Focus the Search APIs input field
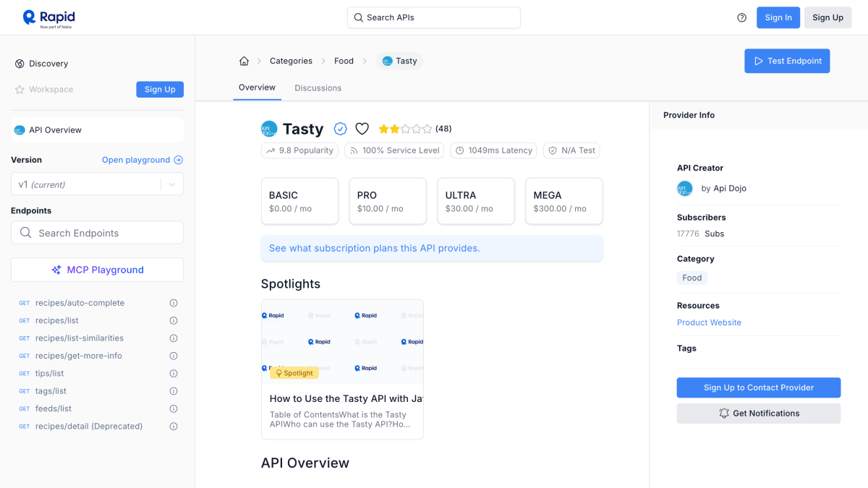Screen dimensions: 868x488 (x=434, y=17)
